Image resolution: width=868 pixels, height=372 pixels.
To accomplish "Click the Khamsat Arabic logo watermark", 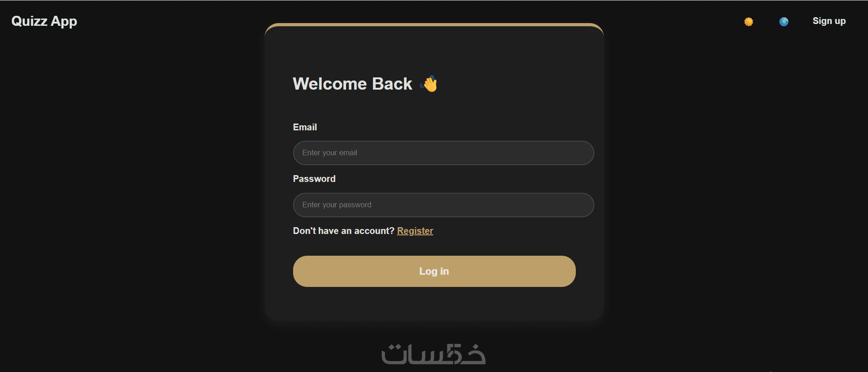I will click(x=433, y=354).
